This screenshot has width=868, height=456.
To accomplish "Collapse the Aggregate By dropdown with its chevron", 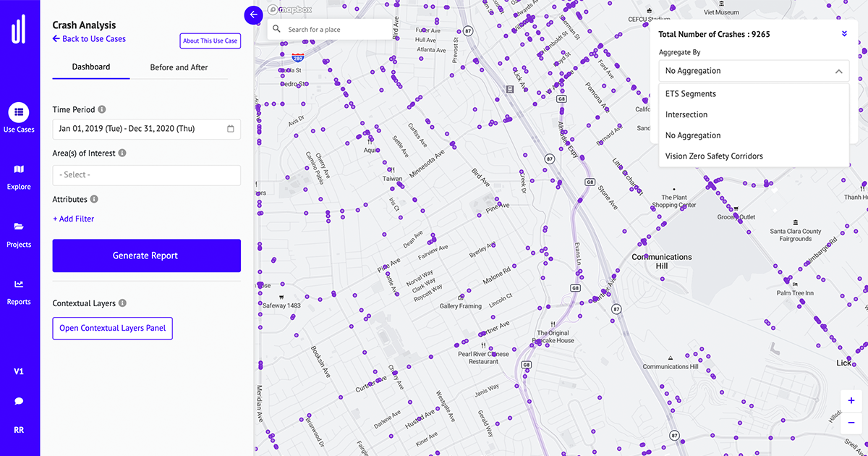I will (838, 71).
